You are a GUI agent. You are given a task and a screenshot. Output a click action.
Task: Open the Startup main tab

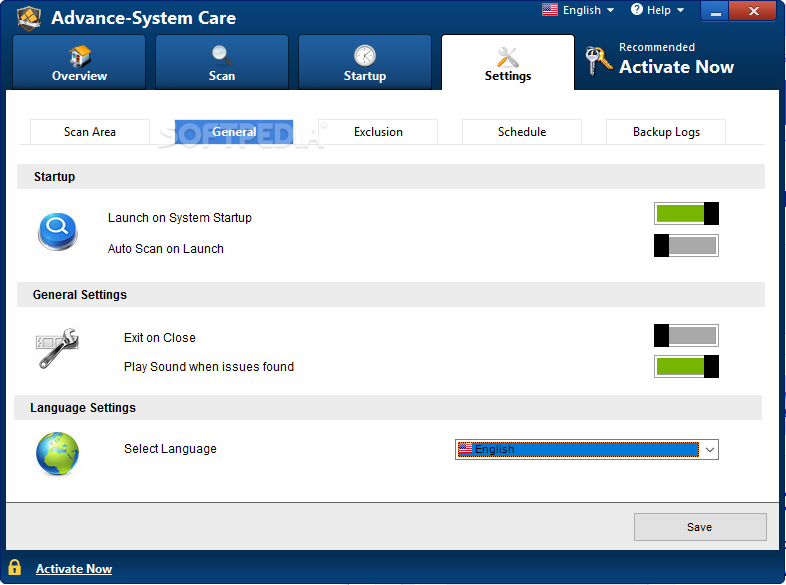tap(364, 62)
